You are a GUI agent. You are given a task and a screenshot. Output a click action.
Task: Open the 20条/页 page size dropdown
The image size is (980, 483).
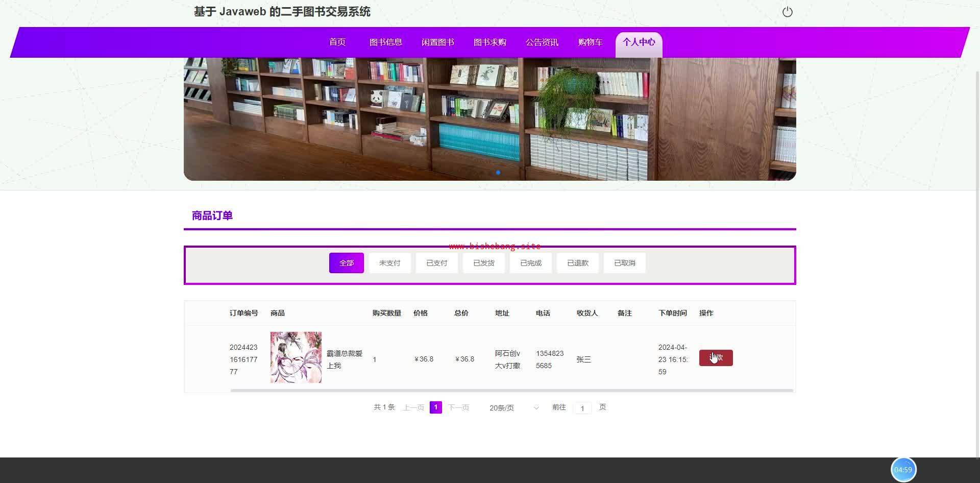(514, 408)
